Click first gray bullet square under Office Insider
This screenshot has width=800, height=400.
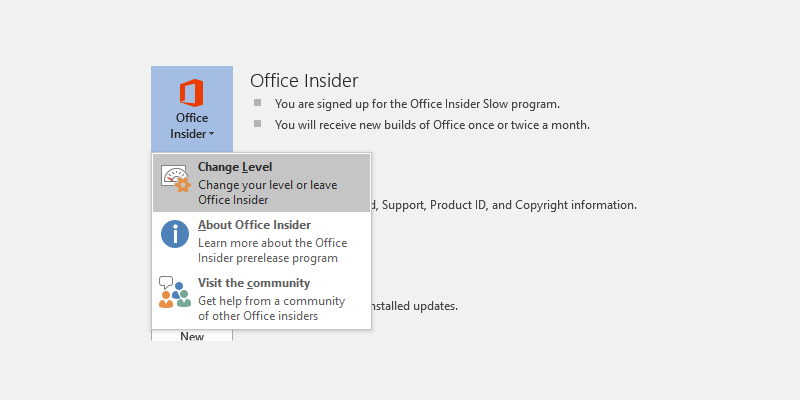(257, 103)
